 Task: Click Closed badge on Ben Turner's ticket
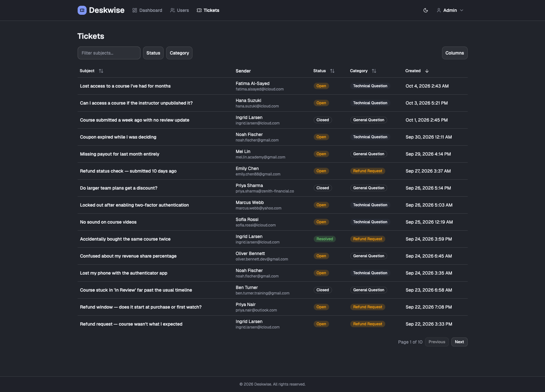(x=323, y=290)
